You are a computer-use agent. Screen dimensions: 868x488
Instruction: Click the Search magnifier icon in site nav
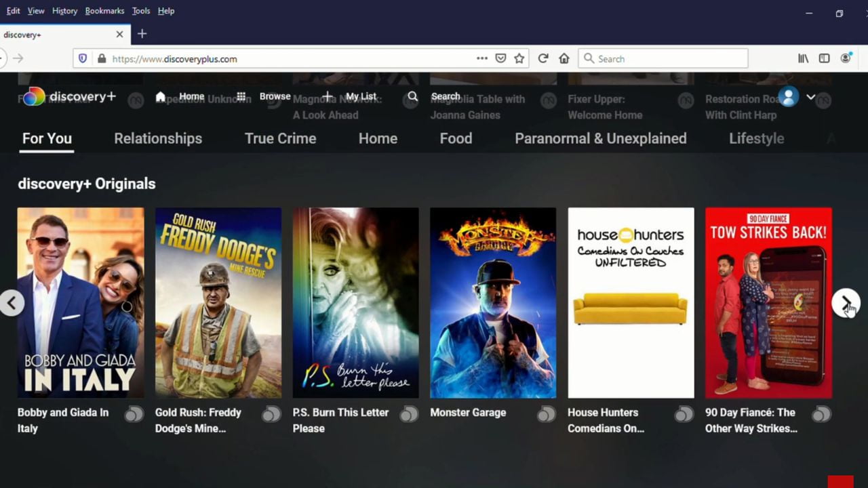click(x=412, y=96)
